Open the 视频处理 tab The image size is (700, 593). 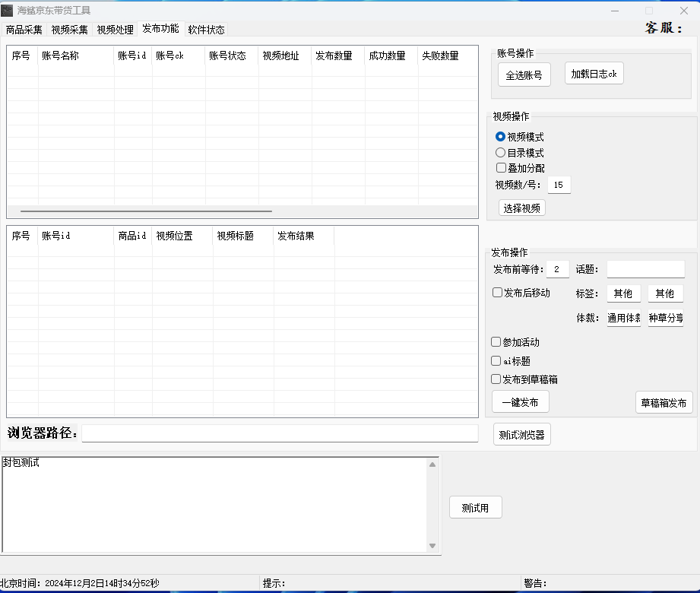(115, 30)
